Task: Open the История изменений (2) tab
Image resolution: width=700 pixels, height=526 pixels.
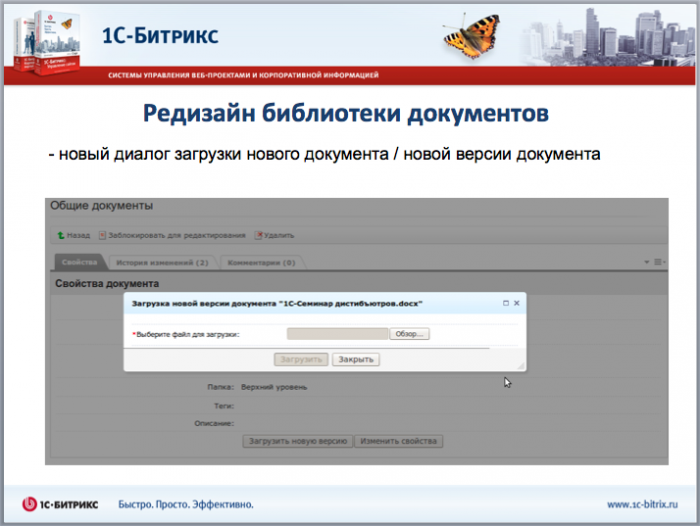Action: coord(162,263)
